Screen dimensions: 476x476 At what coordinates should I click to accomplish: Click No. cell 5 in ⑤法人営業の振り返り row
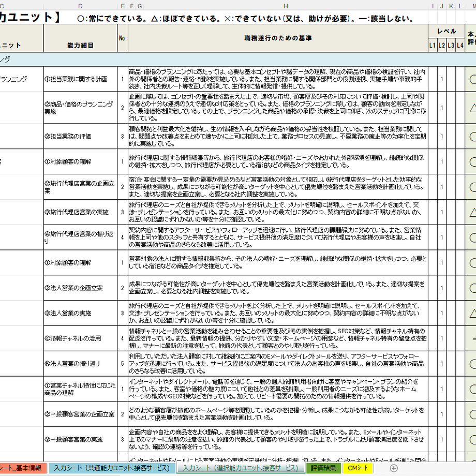(x=123, y=363)
